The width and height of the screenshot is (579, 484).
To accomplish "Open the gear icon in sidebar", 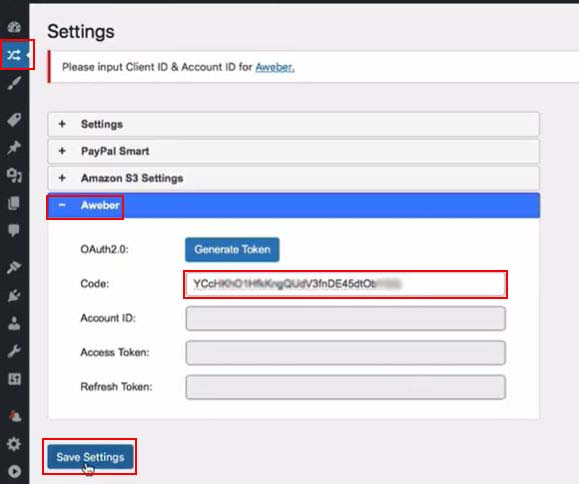I will tap(14, 444).
